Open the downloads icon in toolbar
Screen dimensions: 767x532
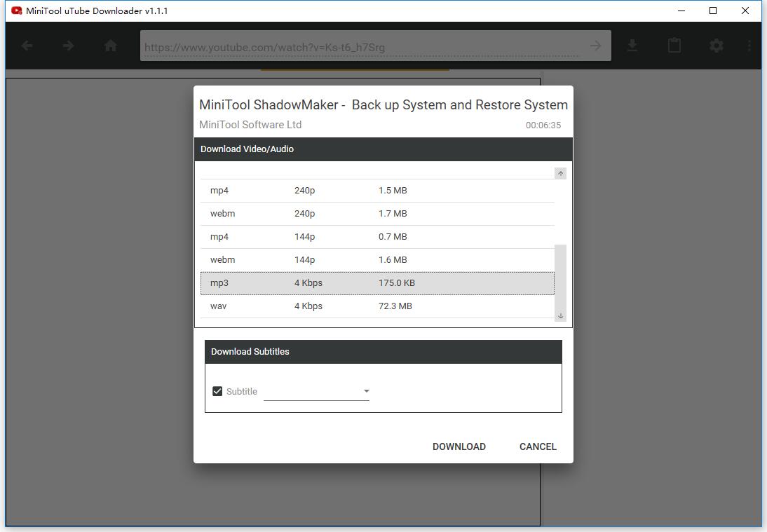[632, 46]
